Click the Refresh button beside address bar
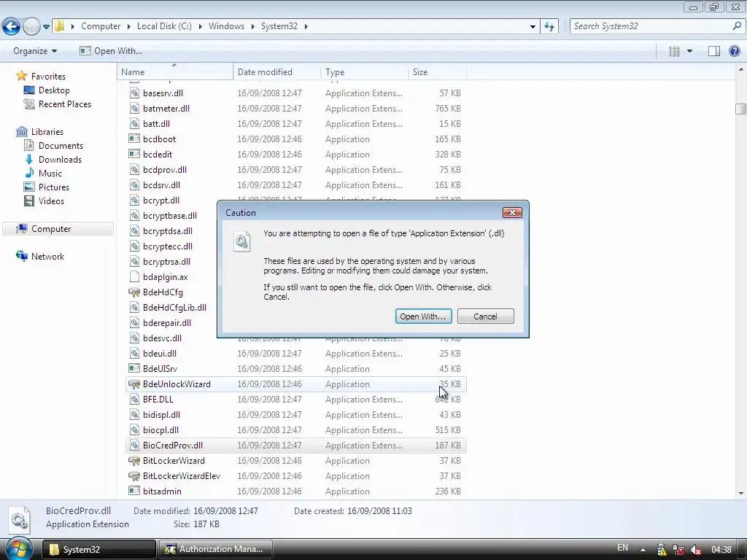The width and height of the screenshot is (747, 560). pos(549,26)
